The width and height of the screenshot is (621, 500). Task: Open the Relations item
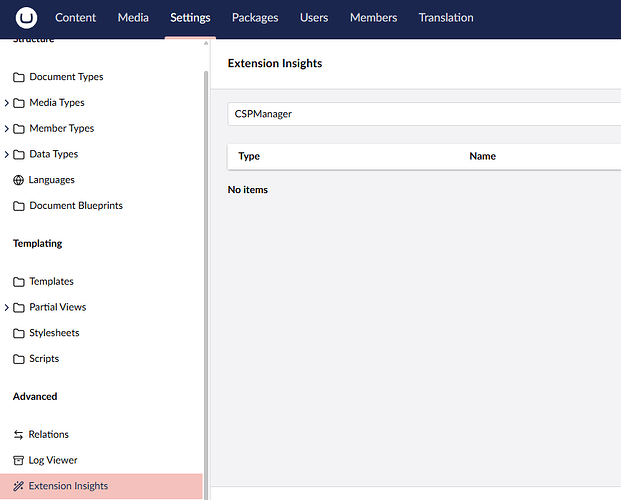click(x=49, y=434)
